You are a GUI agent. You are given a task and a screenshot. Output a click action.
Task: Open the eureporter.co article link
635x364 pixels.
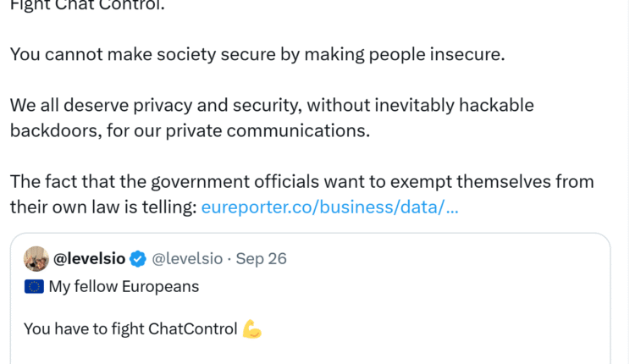click(x=329, y=207)
